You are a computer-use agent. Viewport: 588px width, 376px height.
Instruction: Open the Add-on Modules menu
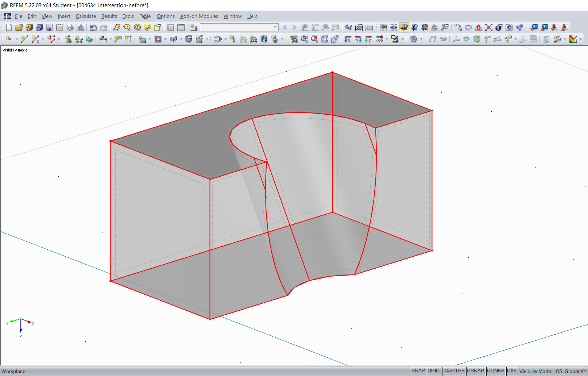point(199,16)
